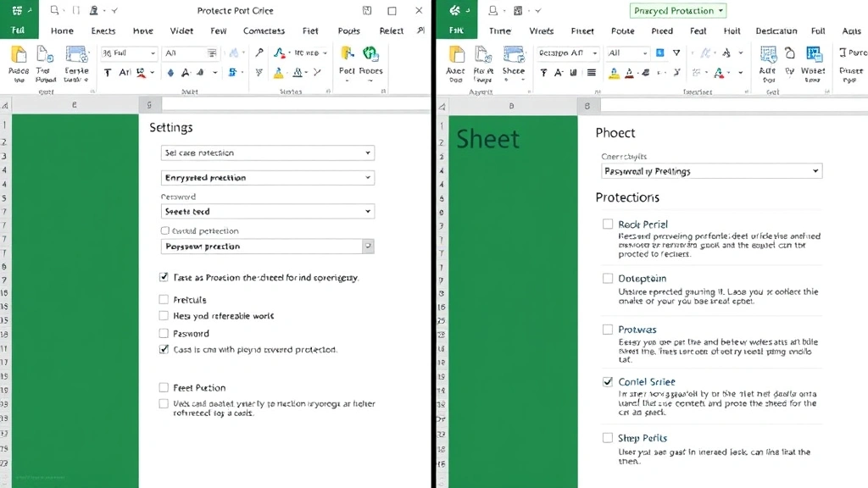
Task: Switch to the Home ribbon tab
Action: [x=62, y=30]
